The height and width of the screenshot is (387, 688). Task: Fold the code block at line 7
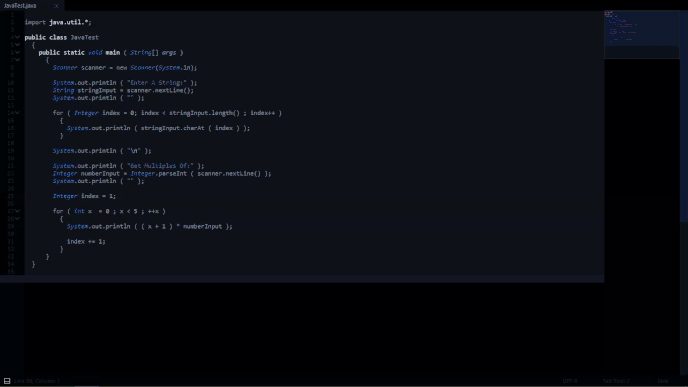(18, 60)
